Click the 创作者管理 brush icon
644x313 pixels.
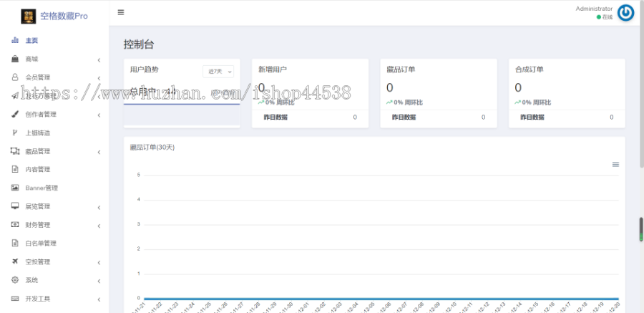15,114
